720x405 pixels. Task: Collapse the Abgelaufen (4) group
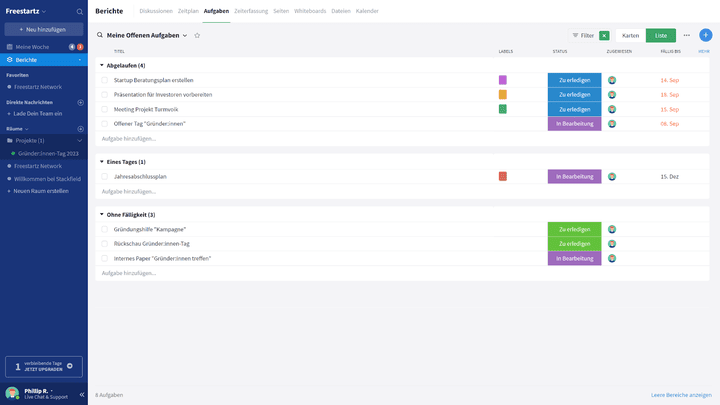(102, 65)
